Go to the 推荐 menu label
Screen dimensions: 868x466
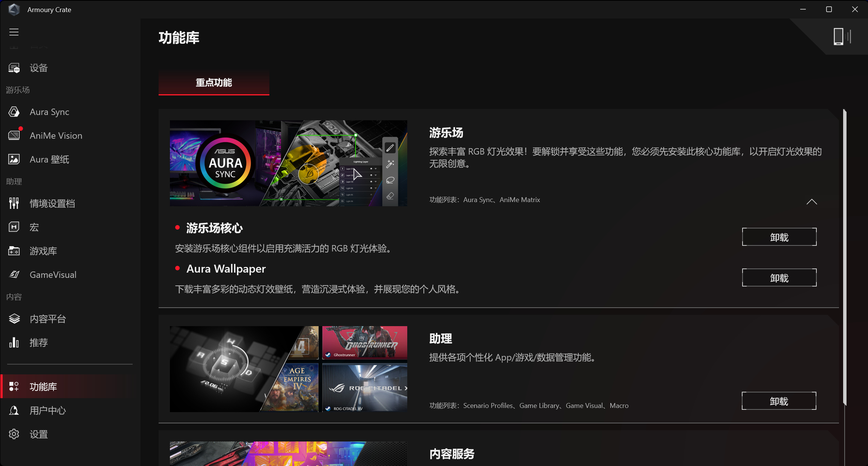click(x=39, y=343)
